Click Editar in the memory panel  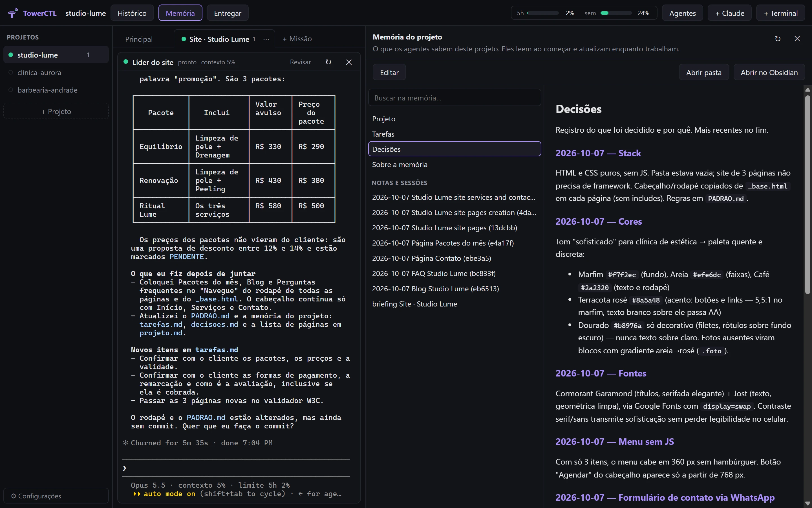pos(389,72)
